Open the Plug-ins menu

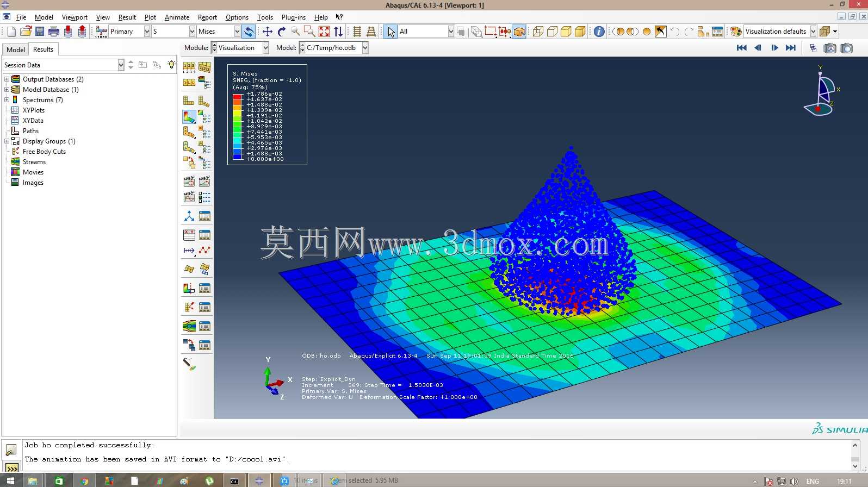294,17
